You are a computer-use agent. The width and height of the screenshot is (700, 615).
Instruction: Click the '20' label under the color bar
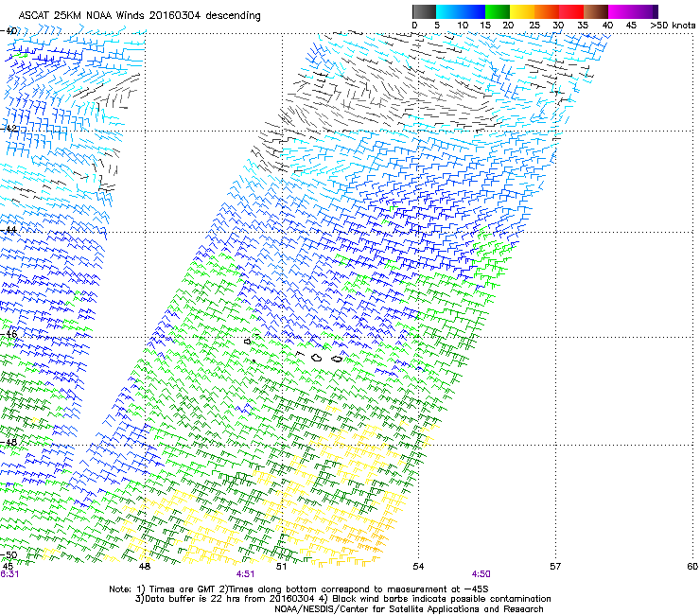tap(509, 26)
